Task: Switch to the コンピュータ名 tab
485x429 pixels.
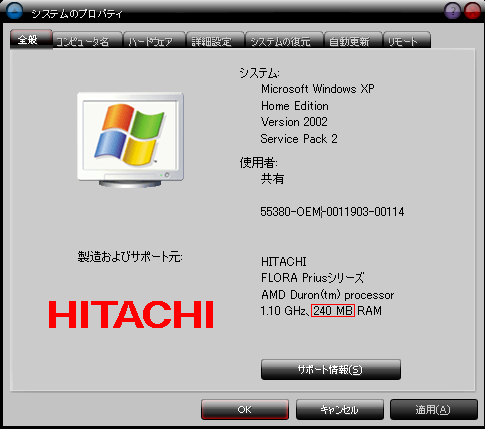Action: [x=87, y=41]
